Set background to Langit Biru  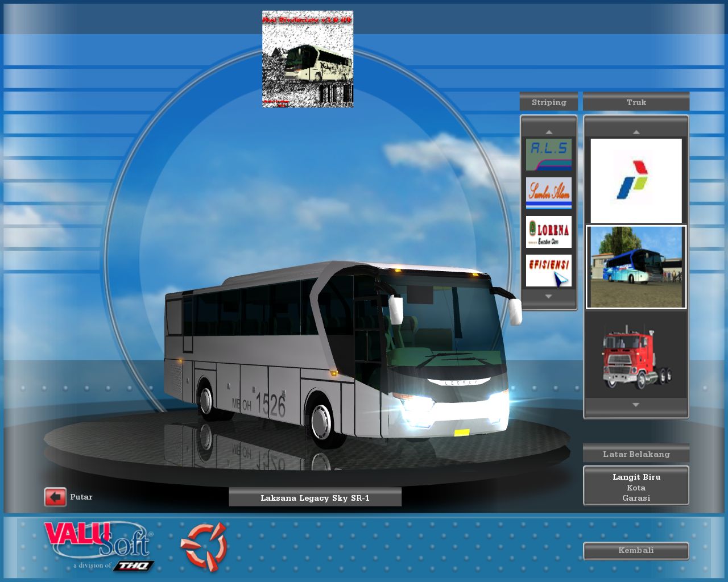pyautogui.click(x=636, y=477)
